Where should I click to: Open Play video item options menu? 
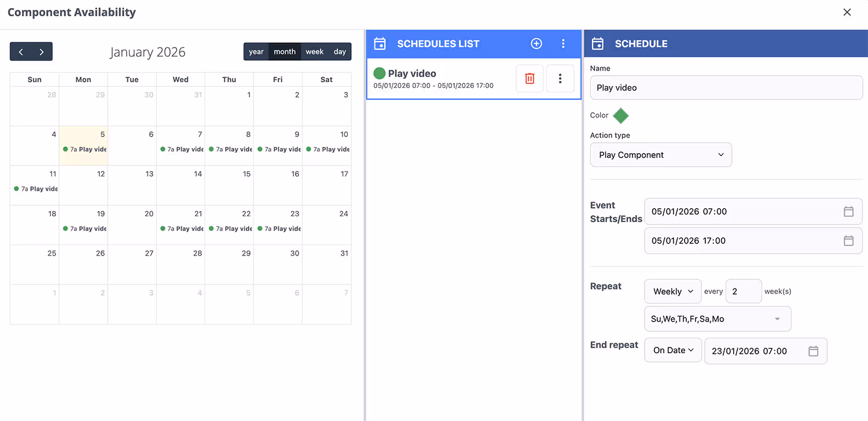coord(560,79)
